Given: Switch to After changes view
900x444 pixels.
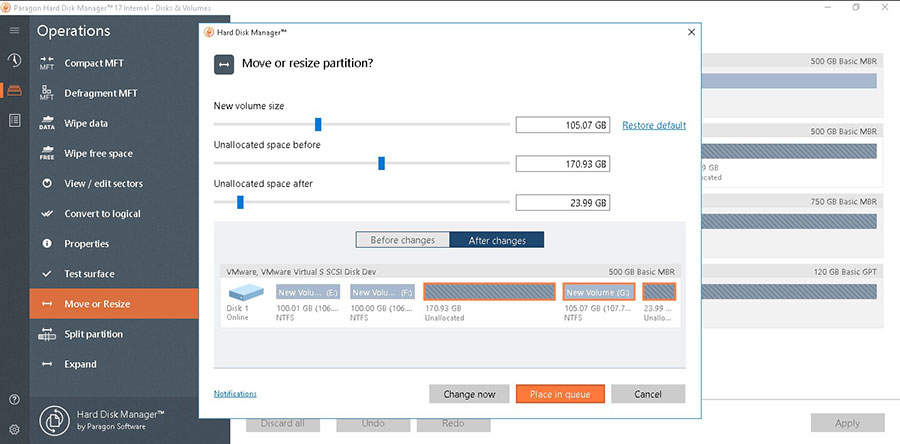Looking at the screenshot, I should tap(497, 240).
